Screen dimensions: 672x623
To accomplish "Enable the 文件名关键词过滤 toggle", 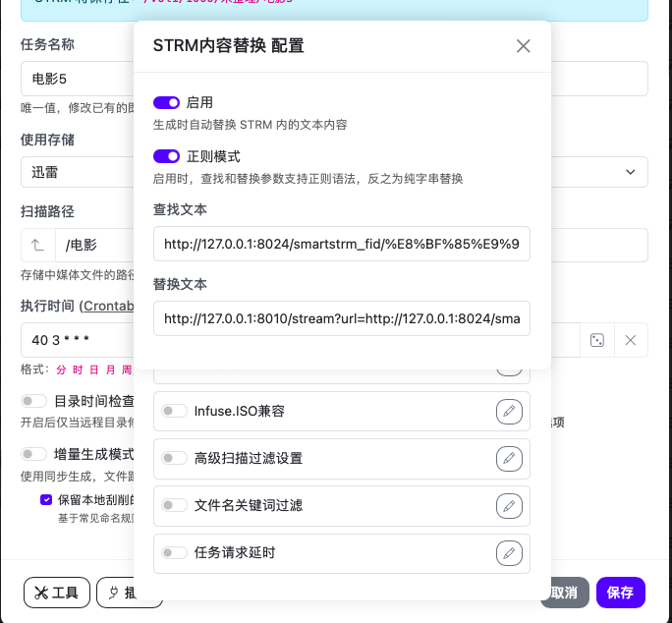I will 174,505.
